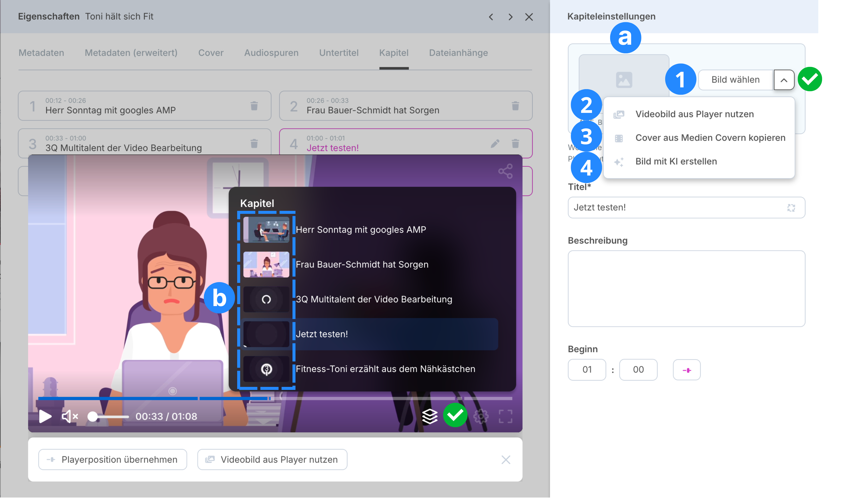The width and height of the screenshot is (868, 498).
Task: Delete chapter 1 Herr Sonntag with trash icon
Action: click(254, 106)
